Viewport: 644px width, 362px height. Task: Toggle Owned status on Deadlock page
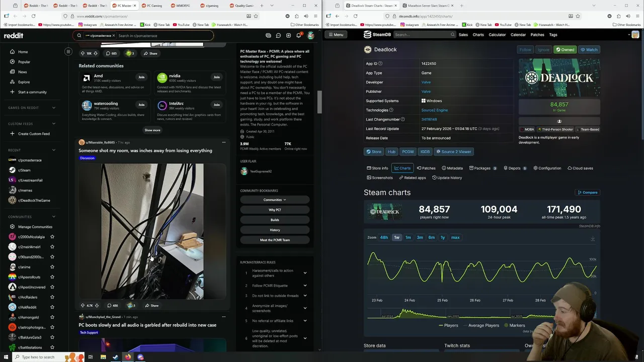coord(565,50)
